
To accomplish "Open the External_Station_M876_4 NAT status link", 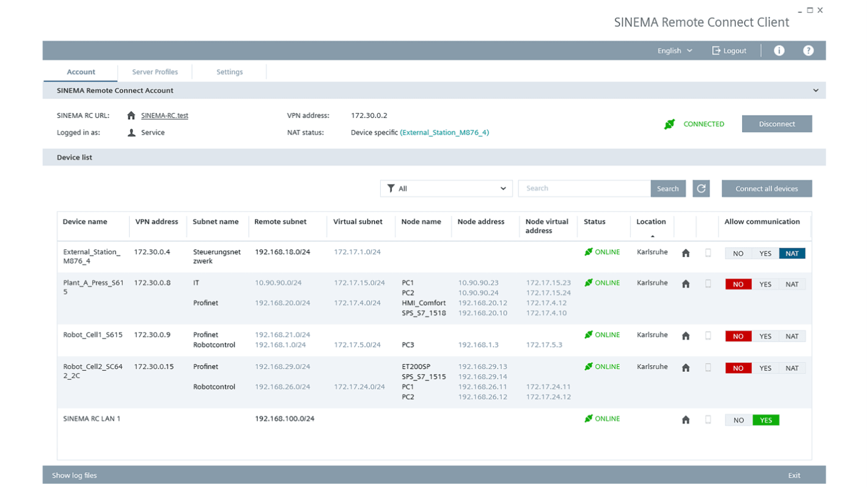I will point(444,132).
